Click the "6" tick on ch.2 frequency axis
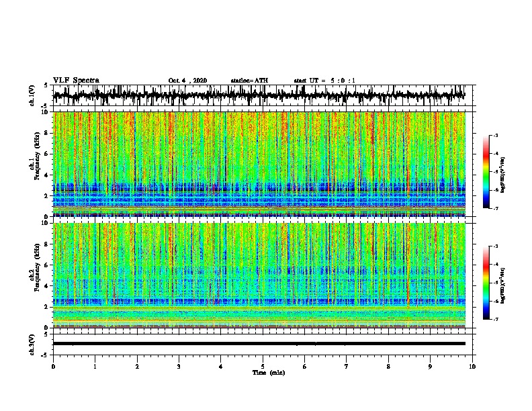 [46, 265]
